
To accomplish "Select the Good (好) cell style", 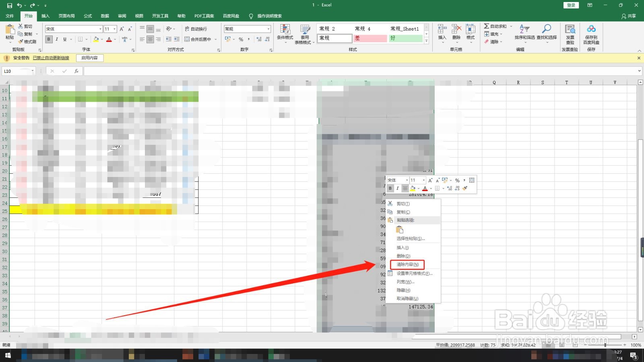I will [405, 38].
